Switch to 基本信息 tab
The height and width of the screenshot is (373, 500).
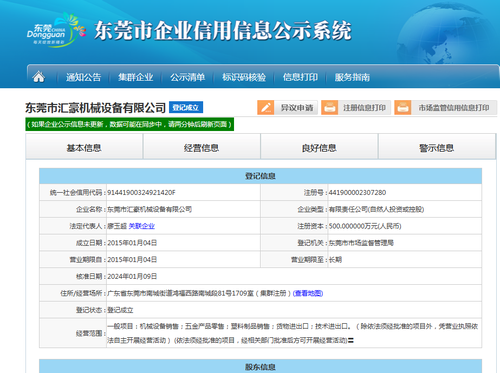pos(84,147)
